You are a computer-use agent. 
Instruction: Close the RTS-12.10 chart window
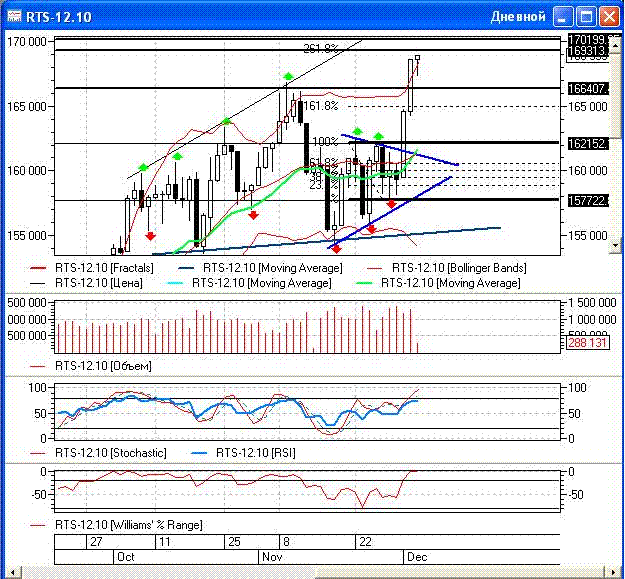pyautogui.click(x=609, y=17)
